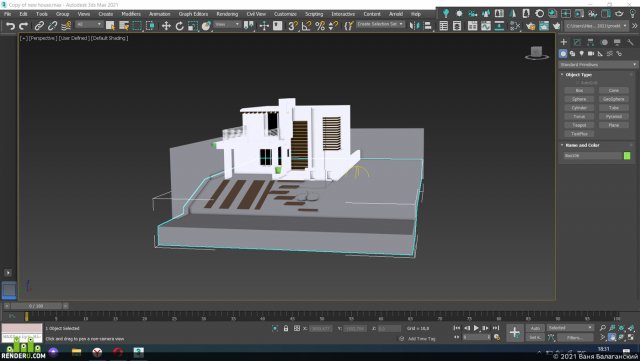Click the Plane primitive button

click(613, 125)
